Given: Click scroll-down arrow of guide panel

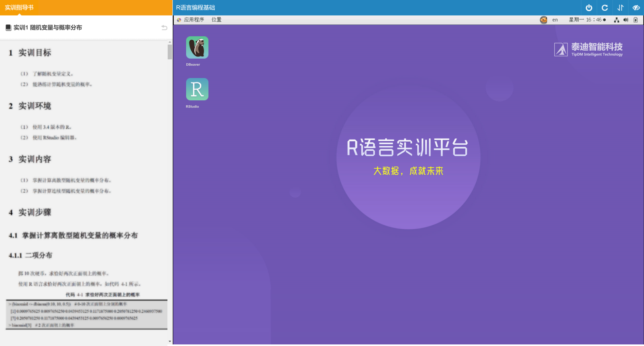Looking at the screenshot, I should (x=170, y=341).
